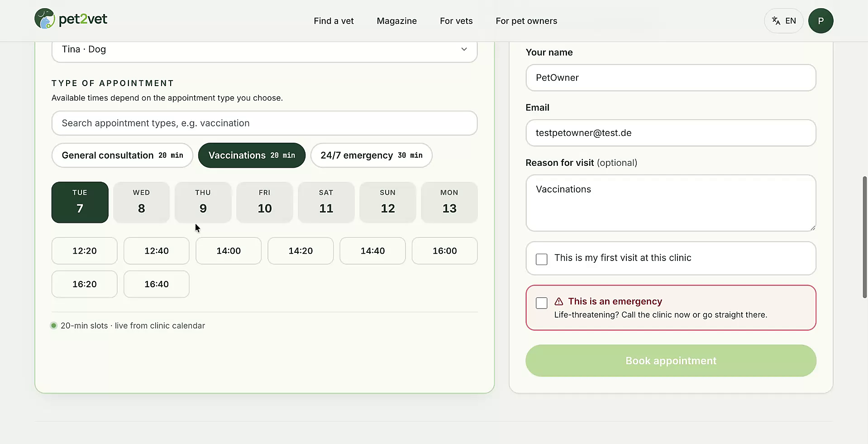Image resolution: width=868 pixels, height=444 pixels.
Task: Open the language translate icon
Action: [776, 21]
